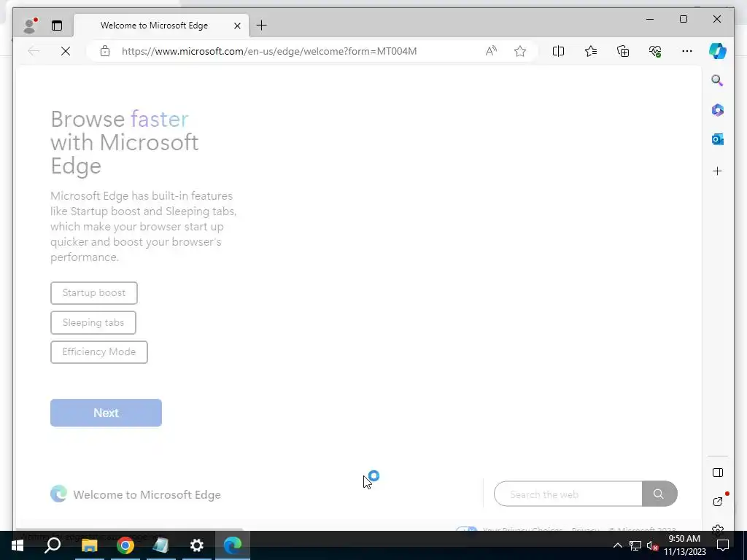The image size is (747, 560).
Task: Open Browser essentials heart icon
Action: (x=655, y=51)
